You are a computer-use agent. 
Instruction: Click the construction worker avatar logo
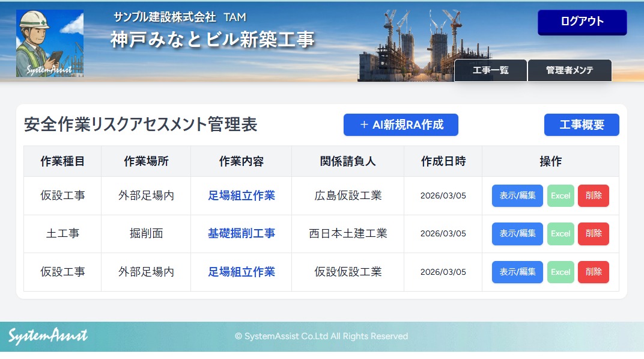pyautogui.click(x=50, y=43)
